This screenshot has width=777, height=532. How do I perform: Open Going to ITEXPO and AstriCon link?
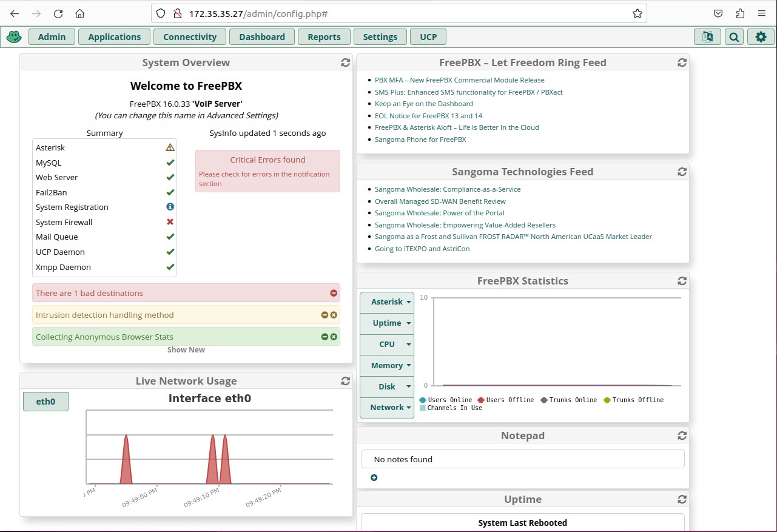point(422,249)
